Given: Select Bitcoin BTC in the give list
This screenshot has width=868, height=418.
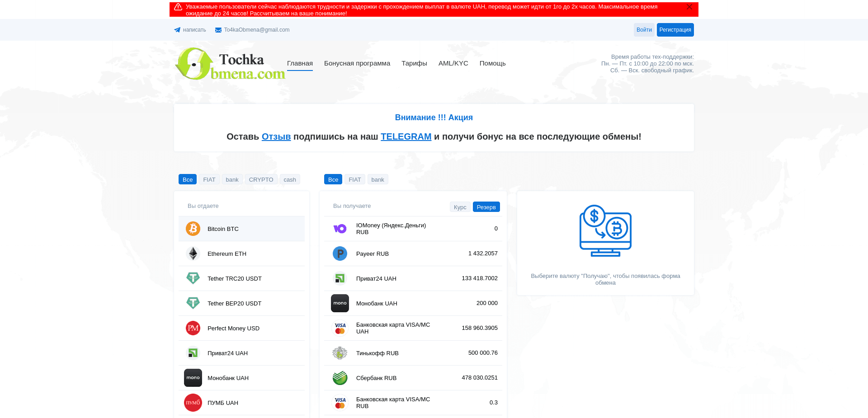Looking at the screenshot, I should coord(222,229).
